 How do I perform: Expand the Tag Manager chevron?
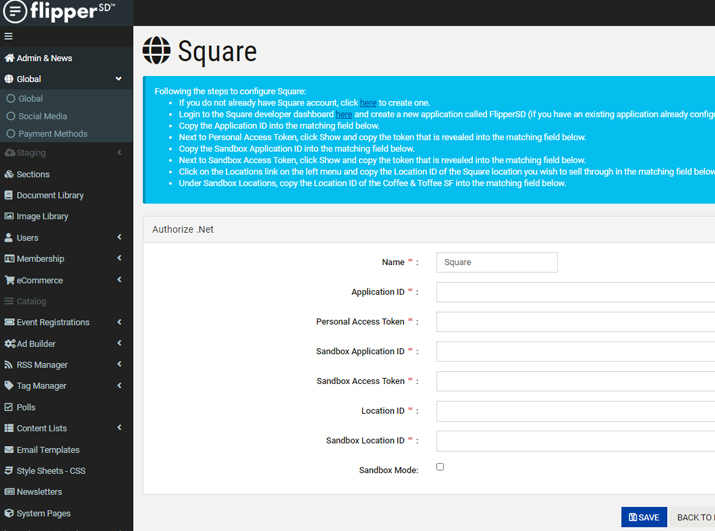pos(119,385)
